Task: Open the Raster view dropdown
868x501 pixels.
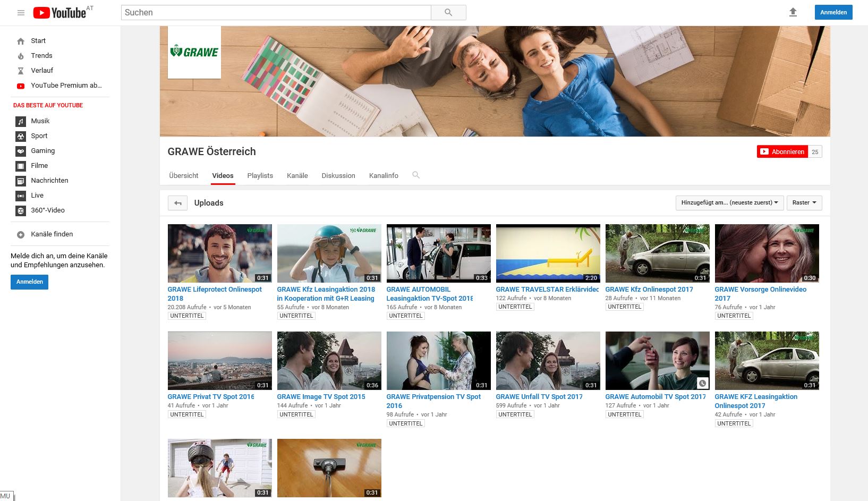Action: pos(804,203)
